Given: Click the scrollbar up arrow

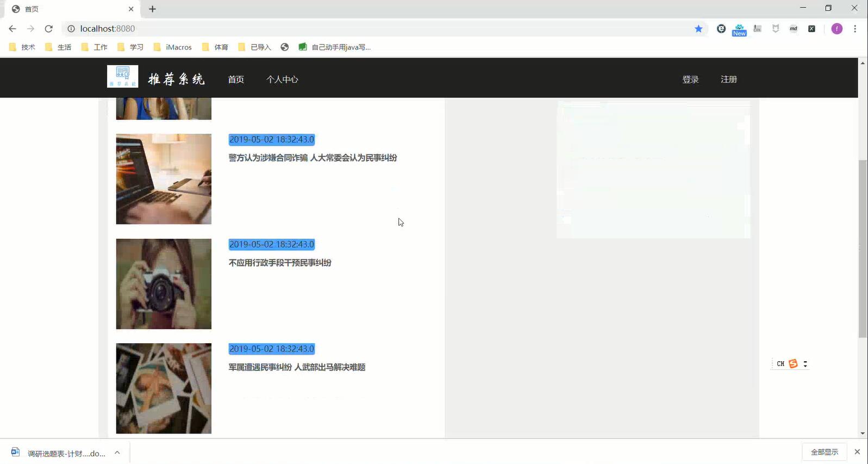Looking at the screenshot, I should (863, 63).
